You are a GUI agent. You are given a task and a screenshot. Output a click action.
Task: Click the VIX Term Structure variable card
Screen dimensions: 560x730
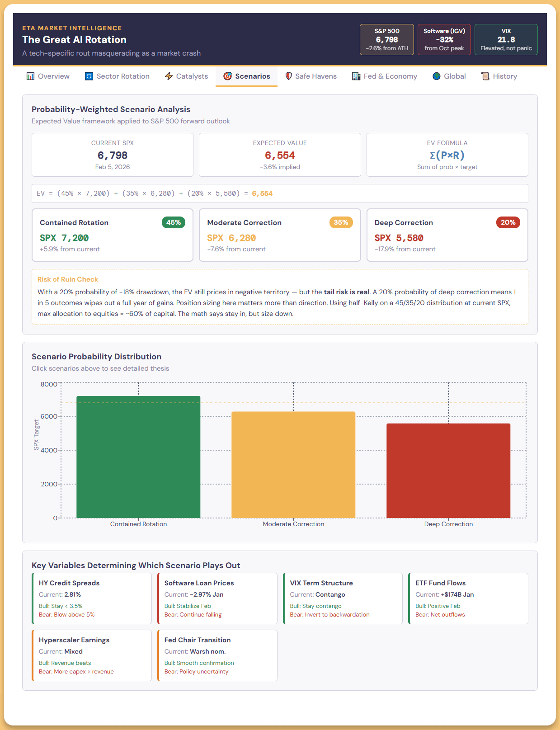(343, 598)
